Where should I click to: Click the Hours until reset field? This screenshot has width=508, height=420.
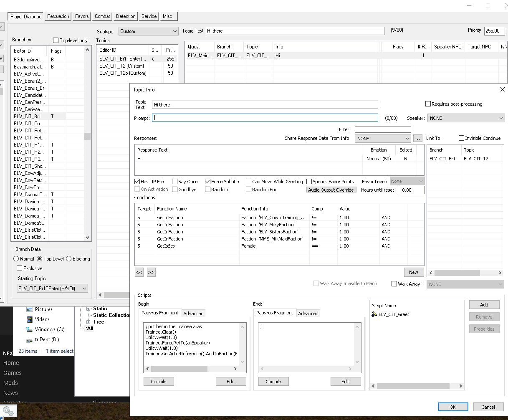tap(412, 190)
